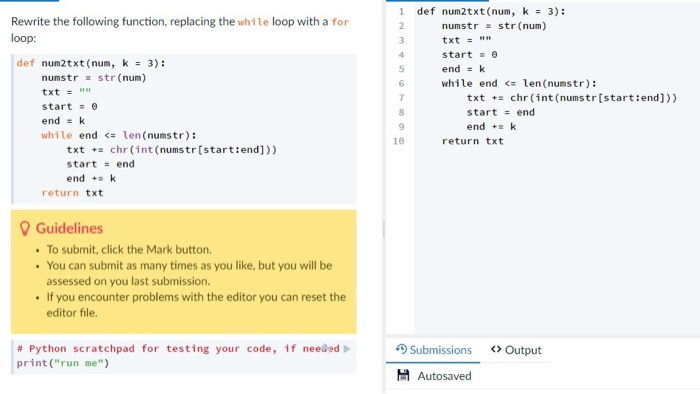Click print("run me") in the scratchpad

coord(62,363)
